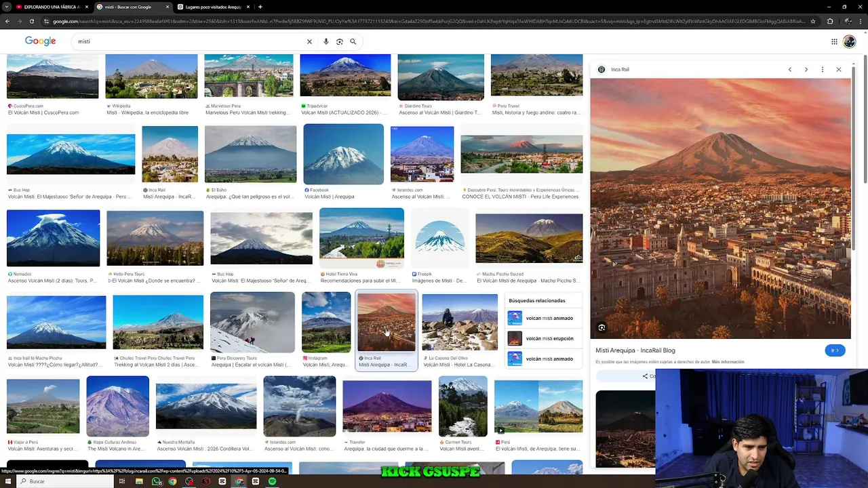Open the Instagram Volcán Misti thumbnail

coord(326,323)
